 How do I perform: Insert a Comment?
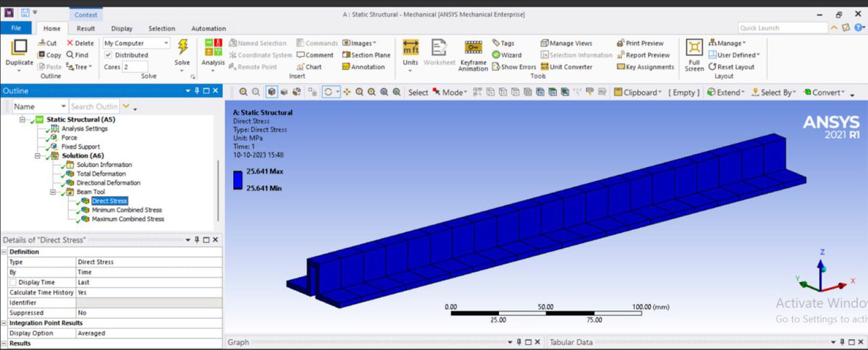[315, 55]
